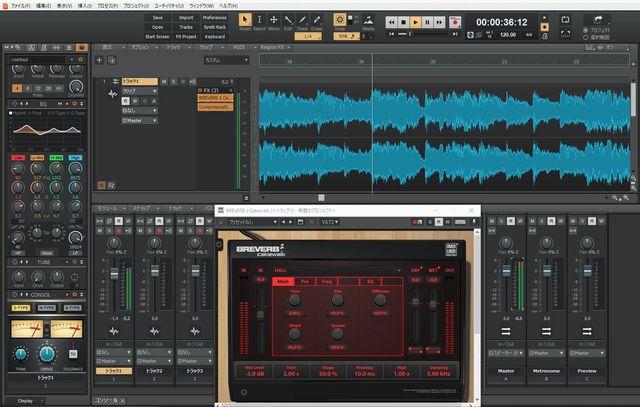Toggle the Snap to grid button
The height and width of the screenshot is (407, 640).
coord(340,19)
